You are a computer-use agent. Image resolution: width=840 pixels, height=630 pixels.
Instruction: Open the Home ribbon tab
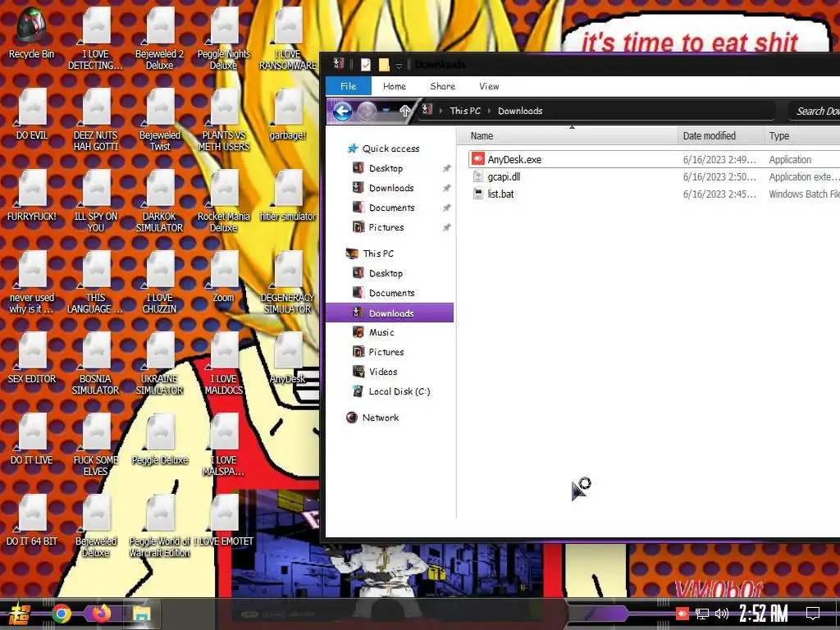pos(395,86)
